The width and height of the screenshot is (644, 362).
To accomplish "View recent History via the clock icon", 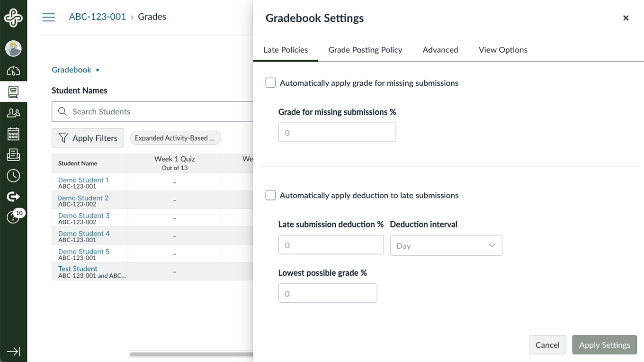I will [x=14, y=175].
